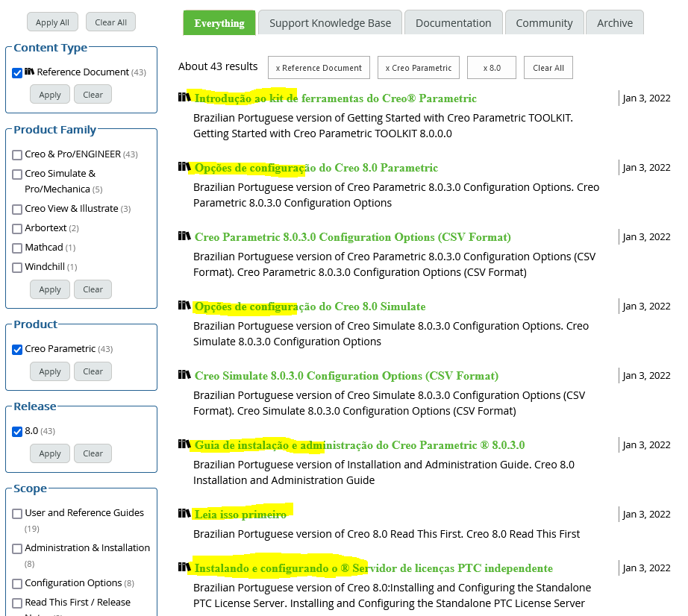Viewport: 688px width, 616px height.
Task: Click the Reference Document books icon in Content Type
Action: (x=29, y=72)
